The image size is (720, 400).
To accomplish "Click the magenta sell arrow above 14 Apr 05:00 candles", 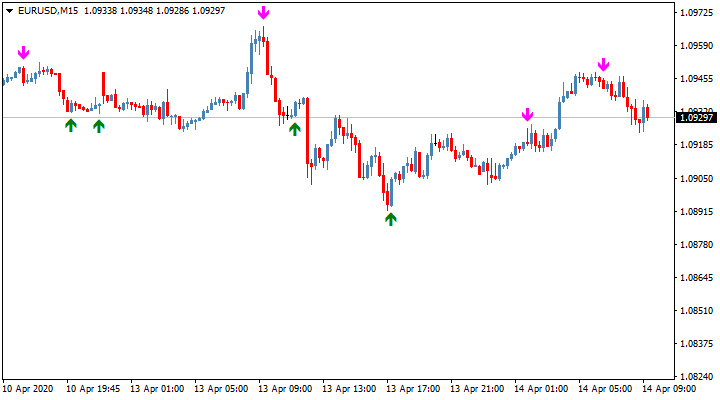I will [x=603, y=65].
